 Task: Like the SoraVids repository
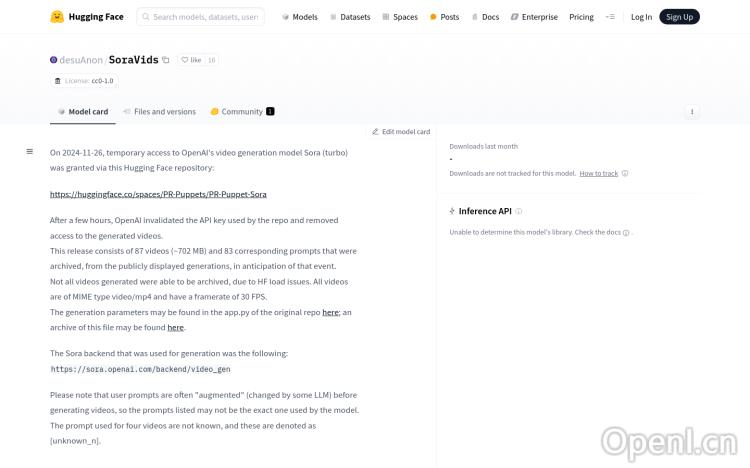(190, 60)
